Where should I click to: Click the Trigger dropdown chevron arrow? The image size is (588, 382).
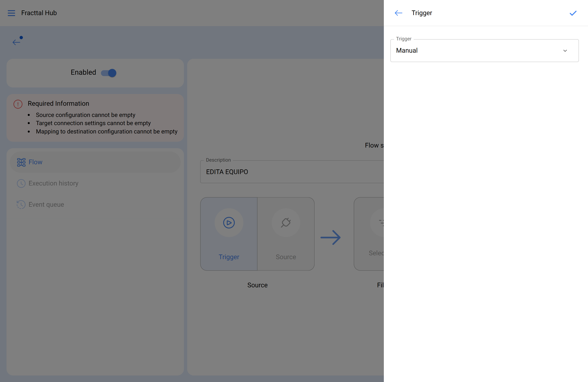tap(565, 51)
